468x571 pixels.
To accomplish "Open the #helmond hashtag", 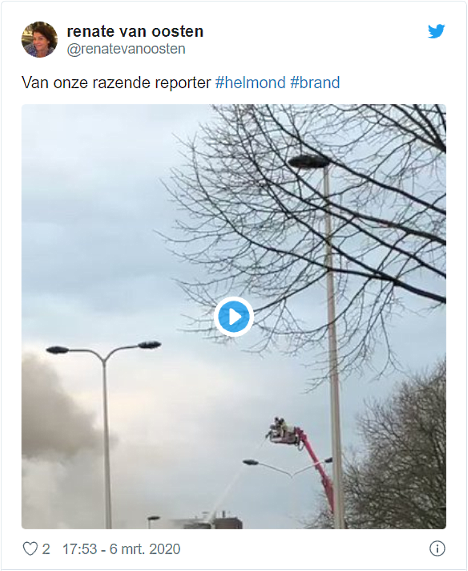I will tap(250, 82).
